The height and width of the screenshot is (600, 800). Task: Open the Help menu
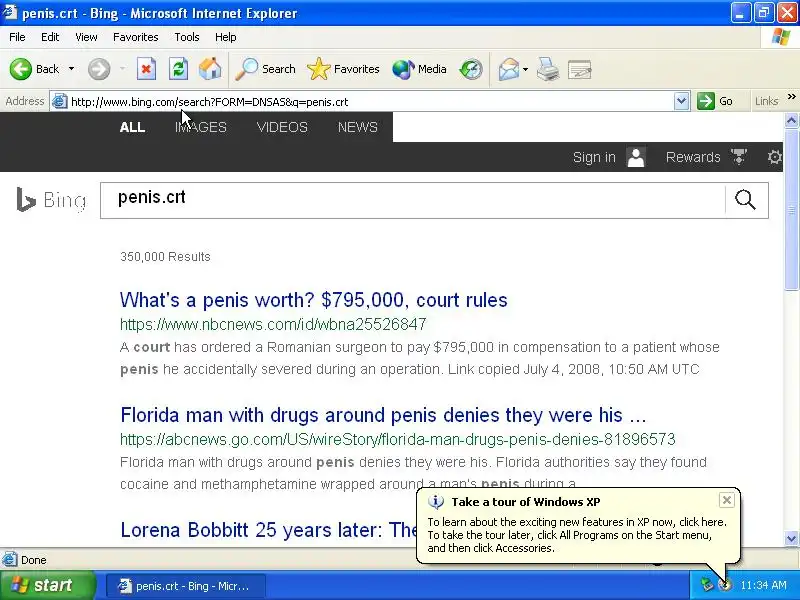click(226, 37)
